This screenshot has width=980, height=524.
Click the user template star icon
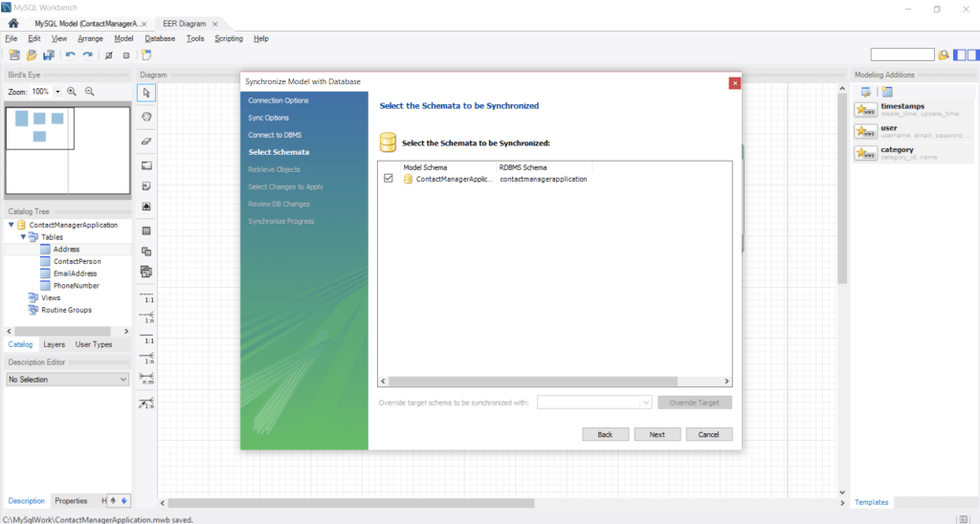point(865,132)
